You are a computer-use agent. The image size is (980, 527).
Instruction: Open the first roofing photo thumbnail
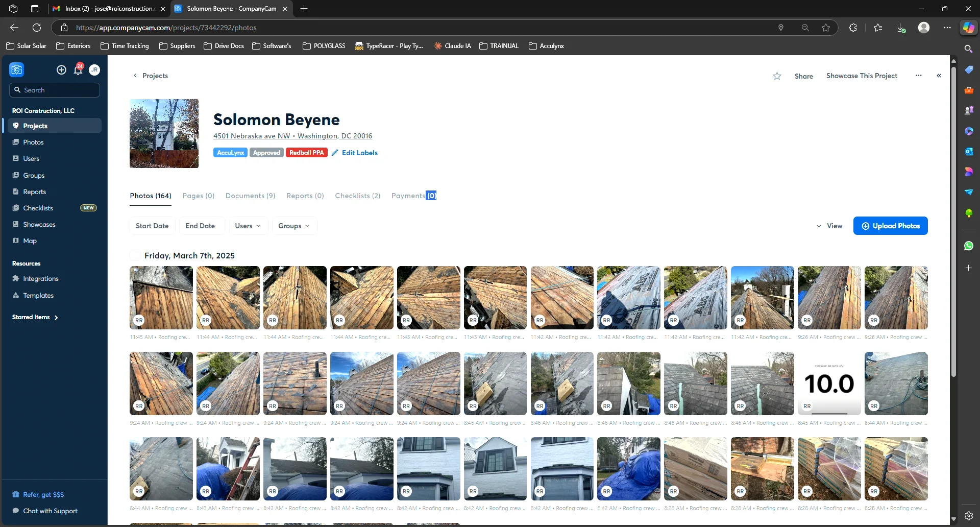[161, 298]
